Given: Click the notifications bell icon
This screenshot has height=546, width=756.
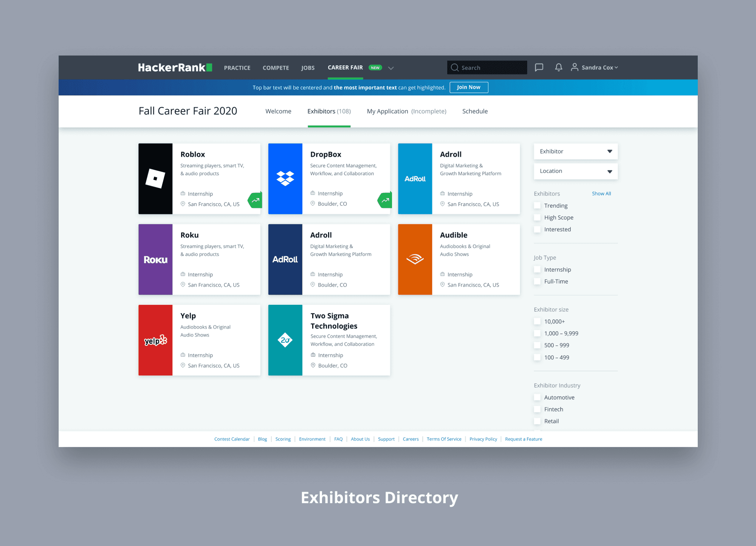Looking at the screenshot, I should [558, 67].
